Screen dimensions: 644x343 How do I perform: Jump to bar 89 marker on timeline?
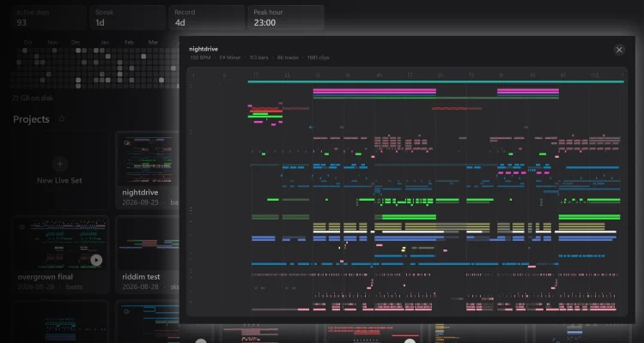532,75
